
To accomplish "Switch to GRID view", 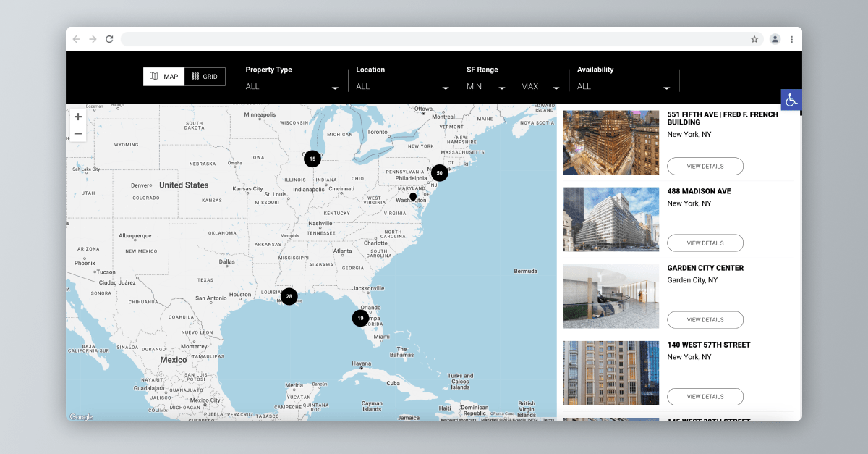I will pyautogui.click(x=205, y=76).
